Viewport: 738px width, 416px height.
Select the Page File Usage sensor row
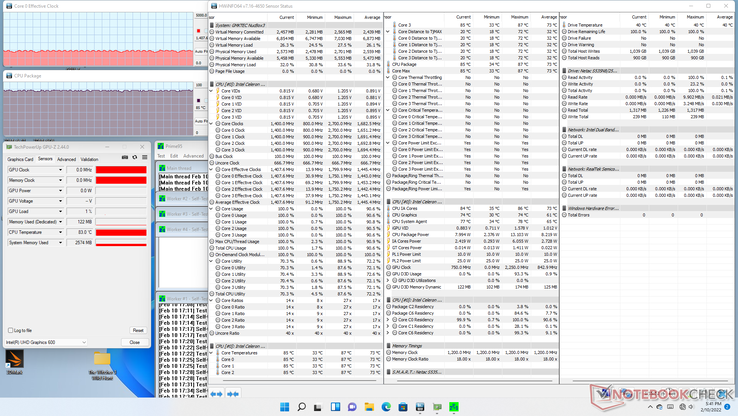296,71
